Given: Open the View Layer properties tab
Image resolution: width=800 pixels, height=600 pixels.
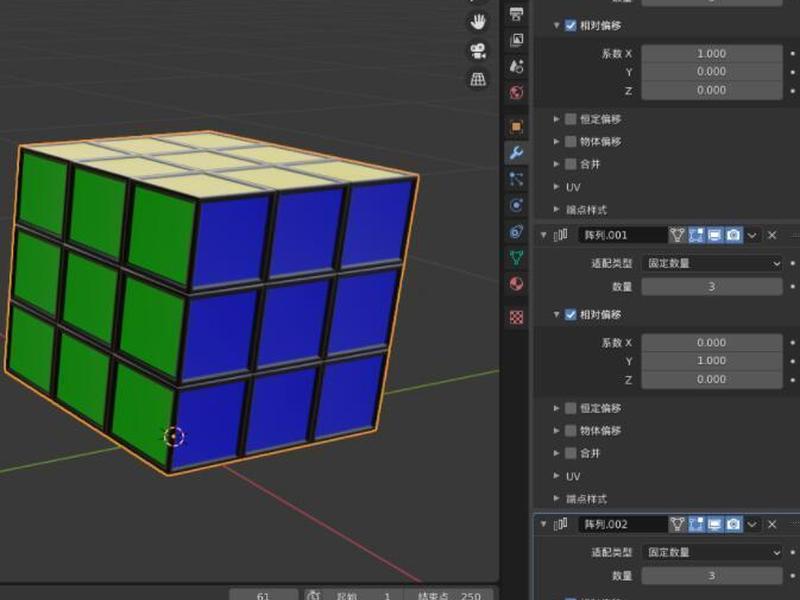Looking at the screenshot, I should [516, 40].
